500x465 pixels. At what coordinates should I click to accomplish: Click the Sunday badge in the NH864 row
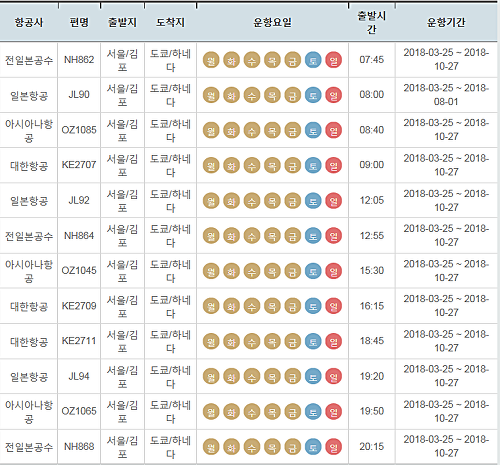(x=333, y=236)
